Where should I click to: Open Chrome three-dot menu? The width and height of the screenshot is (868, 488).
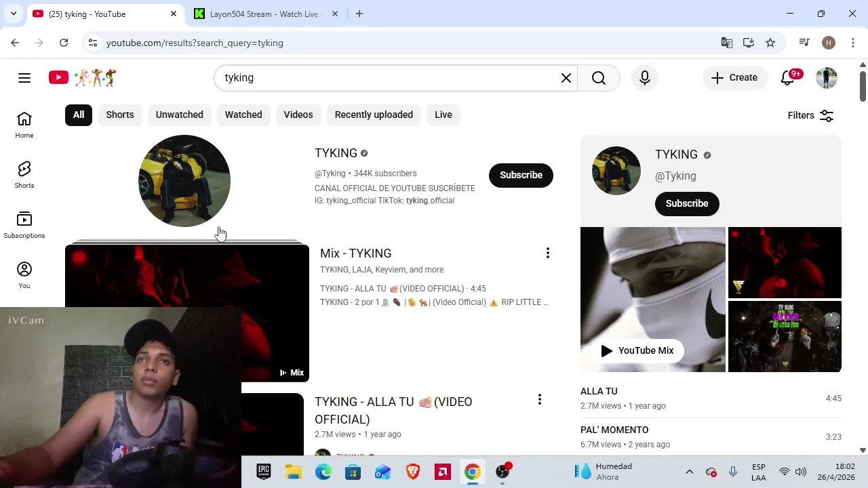tap(852, 43)
